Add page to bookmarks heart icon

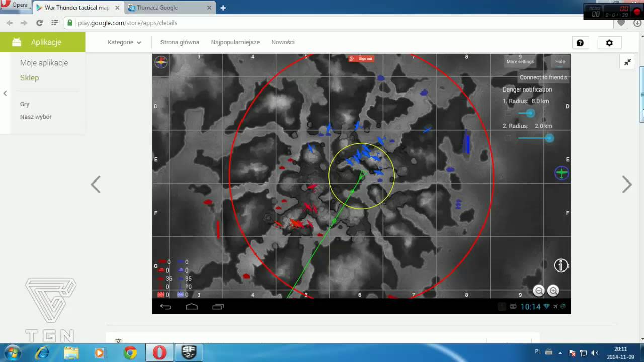coord(621,23)
